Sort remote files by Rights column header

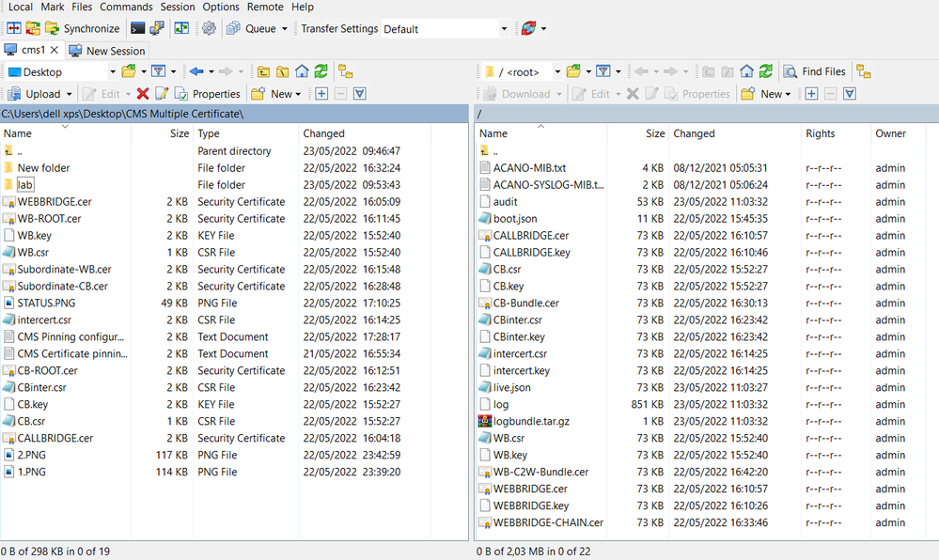(x=835, y=133)
